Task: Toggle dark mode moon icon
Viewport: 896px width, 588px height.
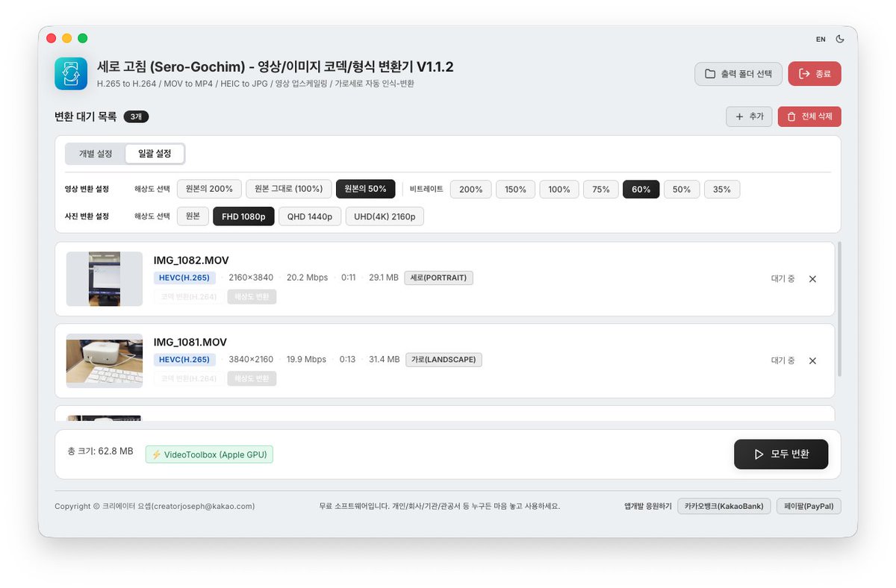Action: [x=840, y=39]
